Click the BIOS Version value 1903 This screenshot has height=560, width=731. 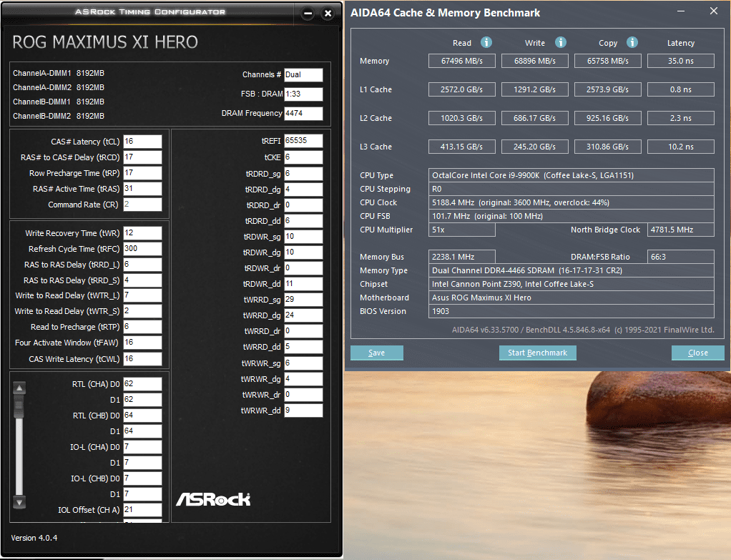tap(571, 311)
